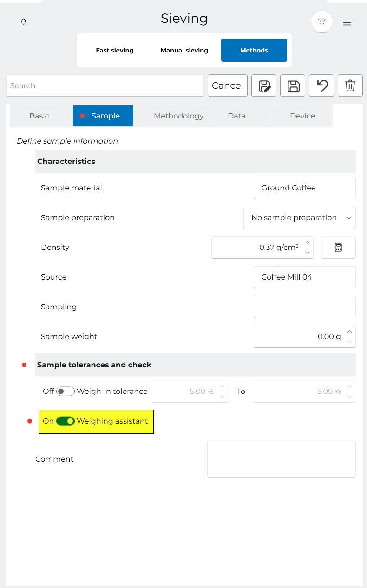Click the save-as with pencil icon

click(264, 85)
